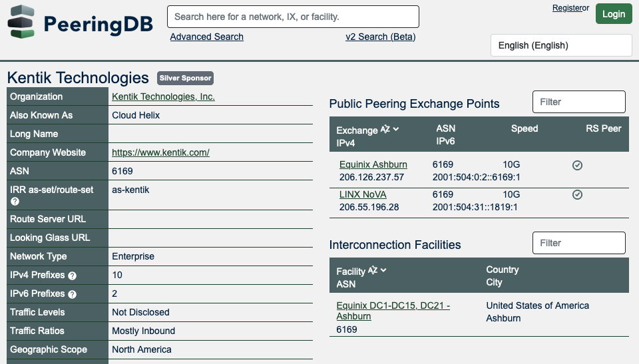
Task: Sort by City column header in facilities table
Action: [494, 282]
